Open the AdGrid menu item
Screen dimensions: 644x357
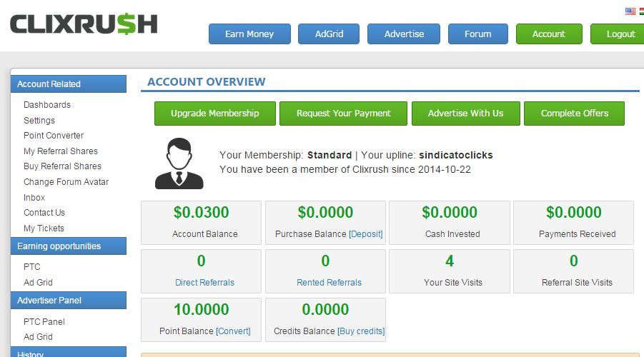point(329,34)
